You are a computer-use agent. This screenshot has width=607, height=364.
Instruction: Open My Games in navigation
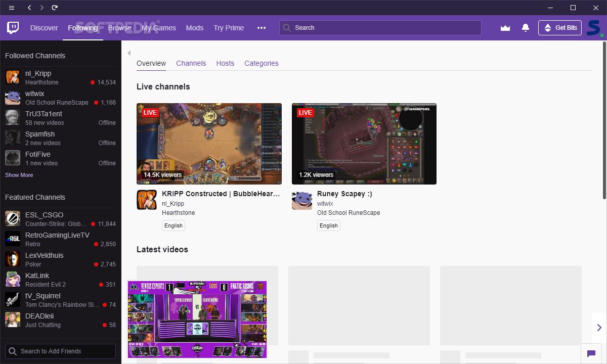[x=159, y=28]
